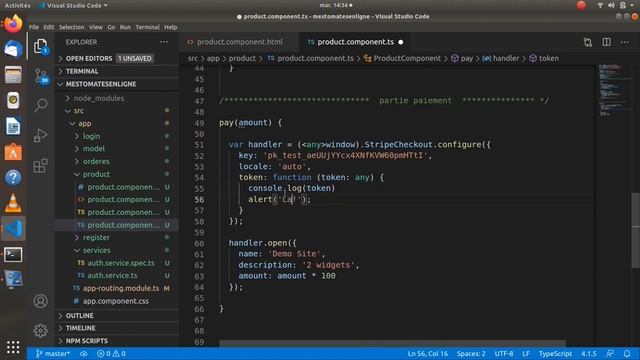The width and height of the screenshot is (640, 360).
Task: Open the Search view
Action: (x=40, y=105)
